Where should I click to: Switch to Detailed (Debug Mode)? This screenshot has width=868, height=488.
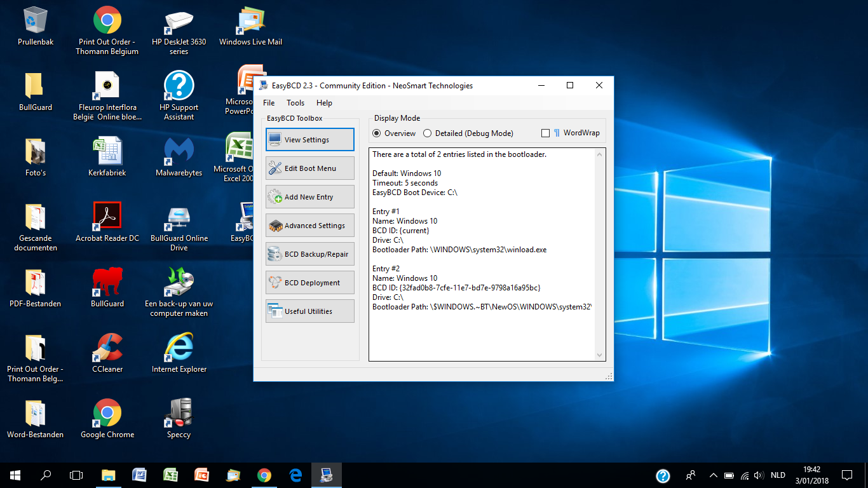tap(428, 133)
